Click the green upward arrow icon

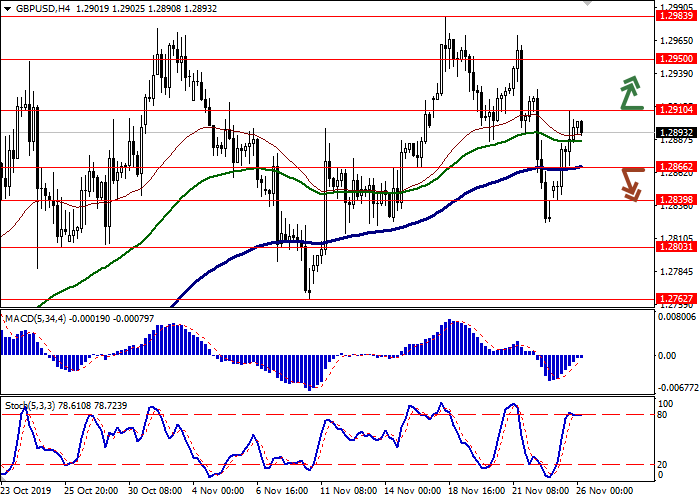tap(629, 92)
